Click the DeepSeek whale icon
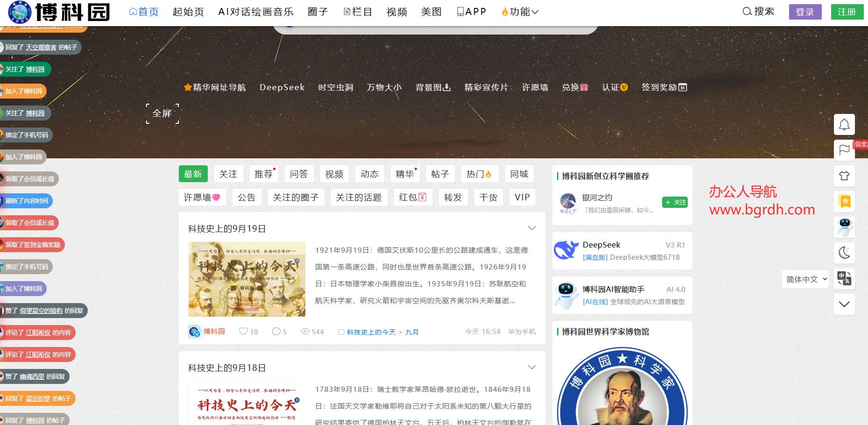This screenshot has height=425, width=868. click(566, 250)
